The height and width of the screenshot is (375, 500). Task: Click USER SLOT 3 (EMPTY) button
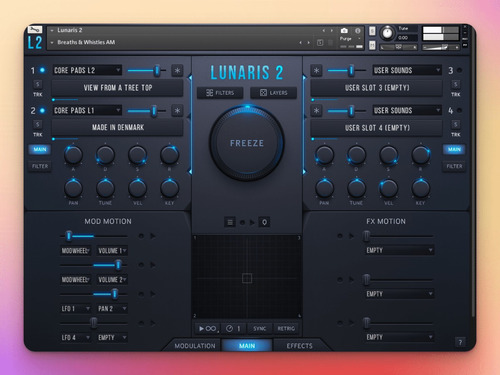pos(377,88)
